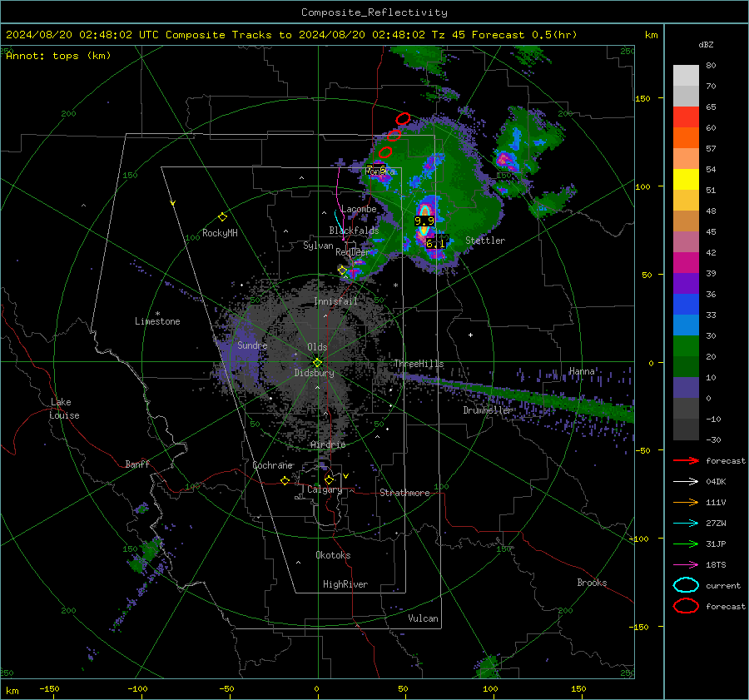Click the Ponoka city label
Image resolution: width=749 pixels, height=700 pixels.
click(379, 171)
